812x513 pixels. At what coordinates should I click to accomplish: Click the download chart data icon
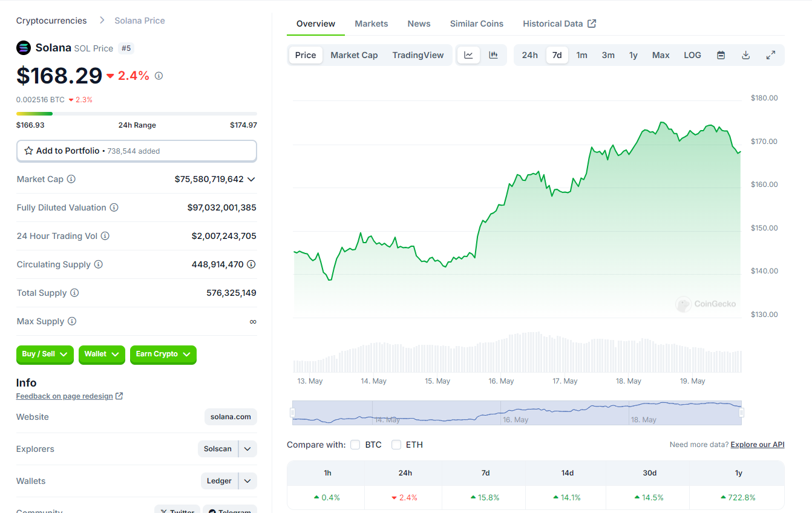coord(746,55)
